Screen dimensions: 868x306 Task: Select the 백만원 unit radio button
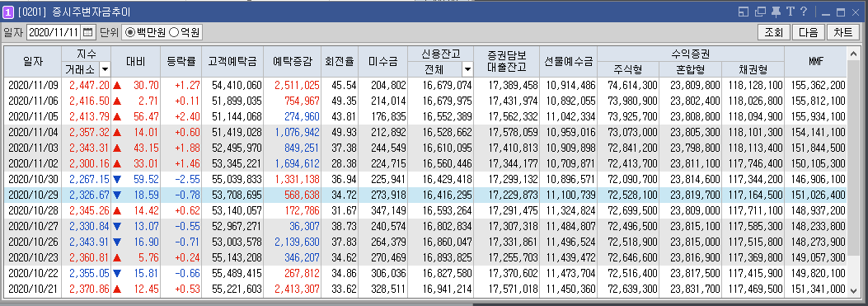[x=130, y=32]
